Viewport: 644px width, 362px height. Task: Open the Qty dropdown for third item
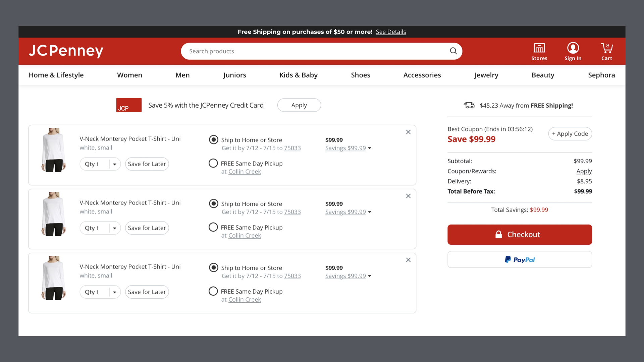(100, 292)
